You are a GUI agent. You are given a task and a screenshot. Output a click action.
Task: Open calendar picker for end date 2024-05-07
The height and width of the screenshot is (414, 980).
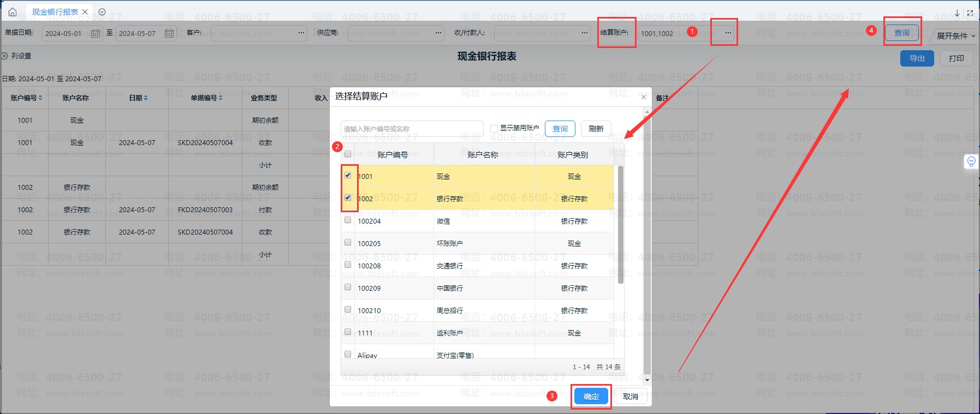click(169, 33)
